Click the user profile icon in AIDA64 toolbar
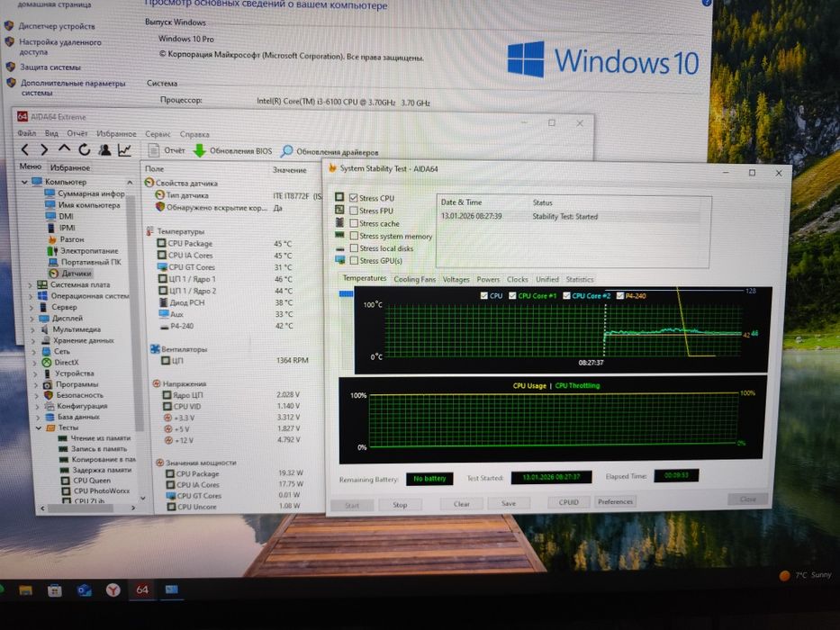This screenshot has width=840, height=630. (x=104, y=150)
